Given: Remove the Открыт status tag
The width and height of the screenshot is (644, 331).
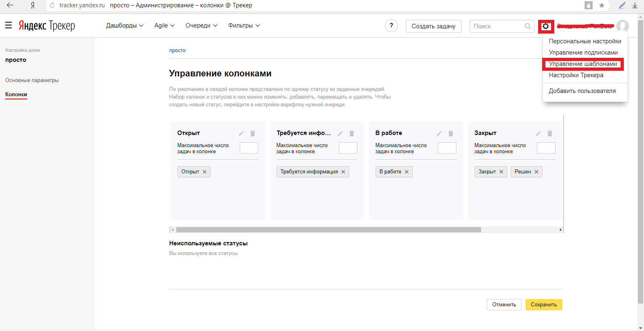Looking at the screenshot, I should tap(205, 172).
